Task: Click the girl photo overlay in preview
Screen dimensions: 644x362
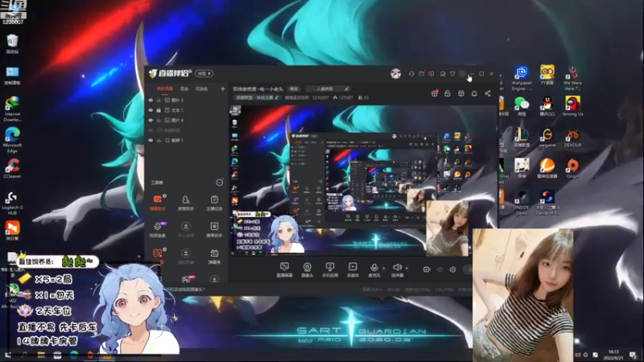Action: pyautogui.click(x=448, y=228)
